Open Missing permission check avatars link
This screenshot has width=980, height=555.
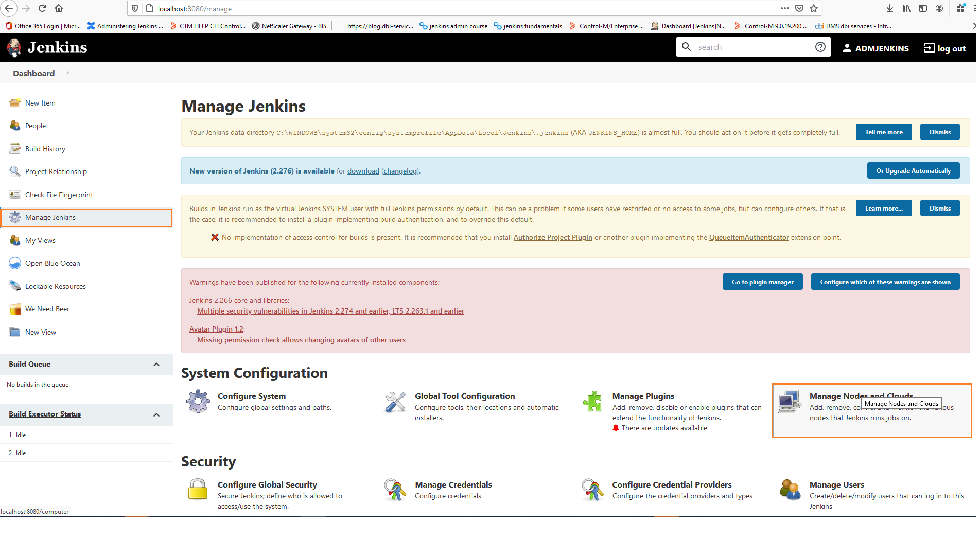[301, 340]
